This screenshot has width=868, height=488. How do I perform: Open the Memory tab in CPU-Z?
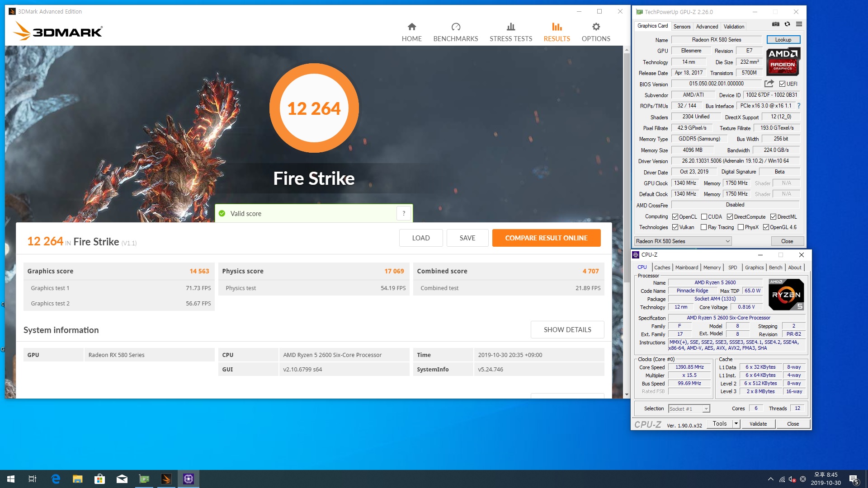(712, 267)
